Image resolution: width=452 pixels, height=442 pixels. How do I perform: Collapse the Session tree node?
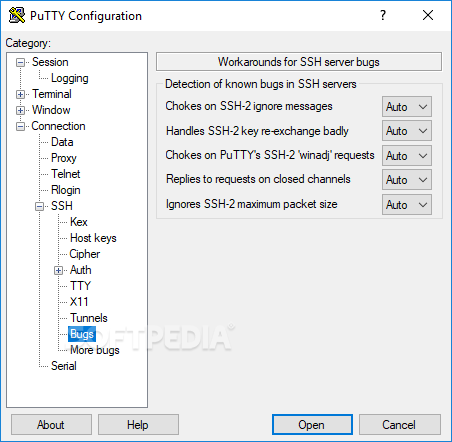pyautogui.click(x=21, y=62)
